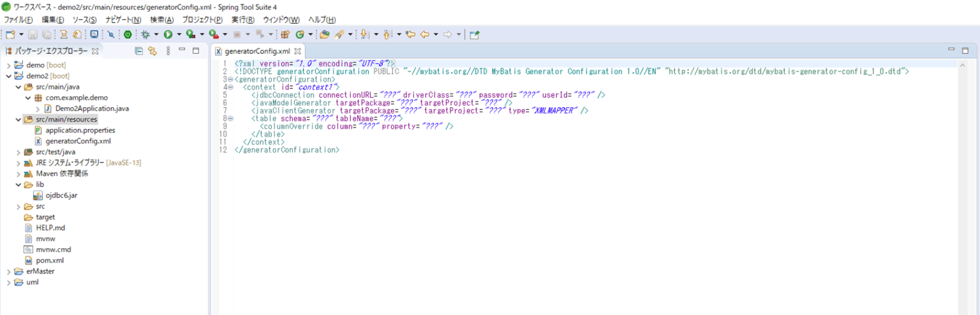Viewport: 980px width, 315px height.
Task: Select pom.xml in the Package Explorer
Action: [50, 260]
